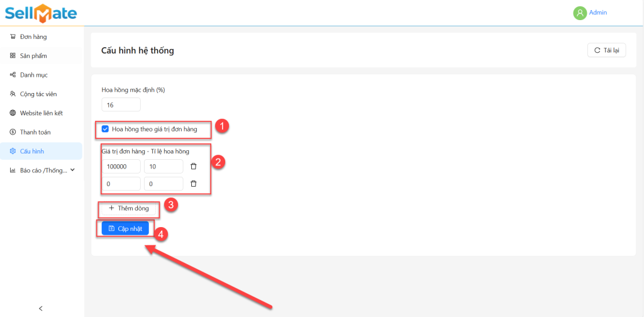Click the shopping cart icon for Đơn hàng
This screenshot has width=644, height=317.
pos(13,36)
